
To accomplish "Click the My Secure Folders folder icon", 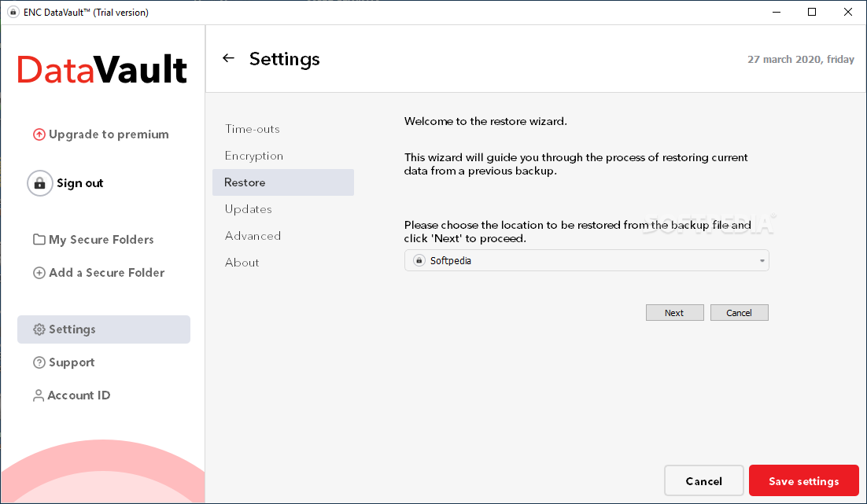I will point(39,239).
